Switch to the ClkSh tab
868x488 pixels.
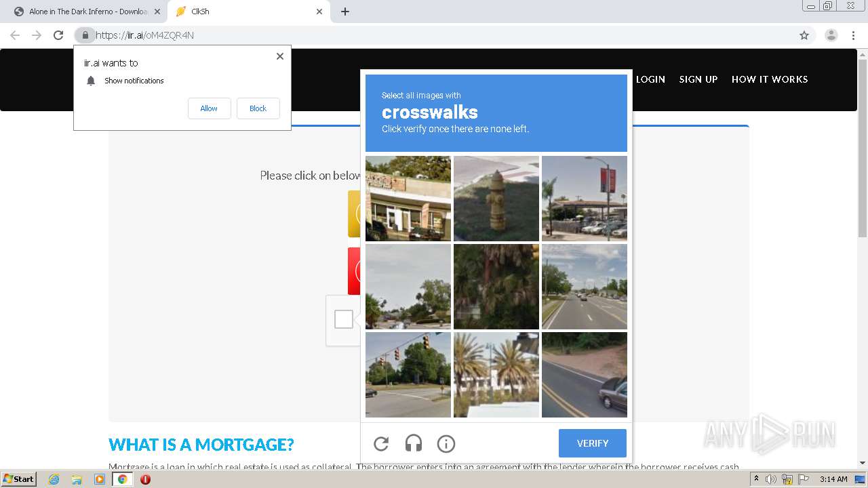pyautogui.click(x=248, y=12)
